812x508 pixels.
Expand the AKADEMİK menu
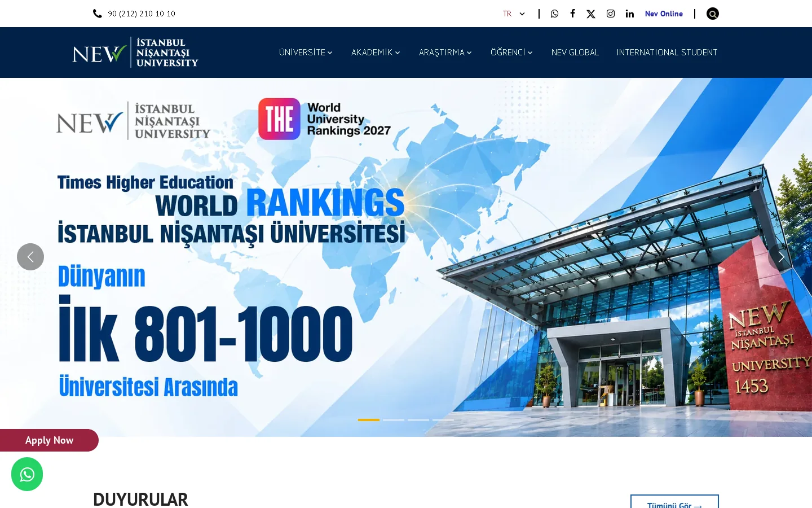pos(376,52)
